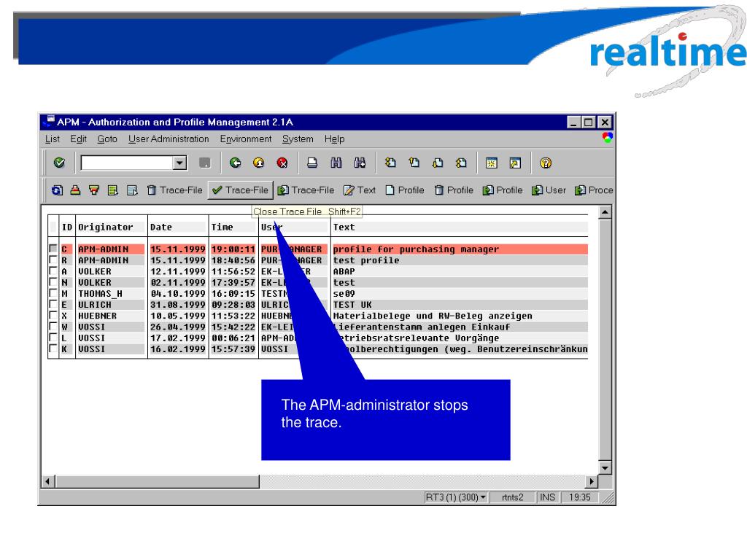Click the Print icon in toolbar
This screenshot has width=747, height=560.
pos(312,163)
